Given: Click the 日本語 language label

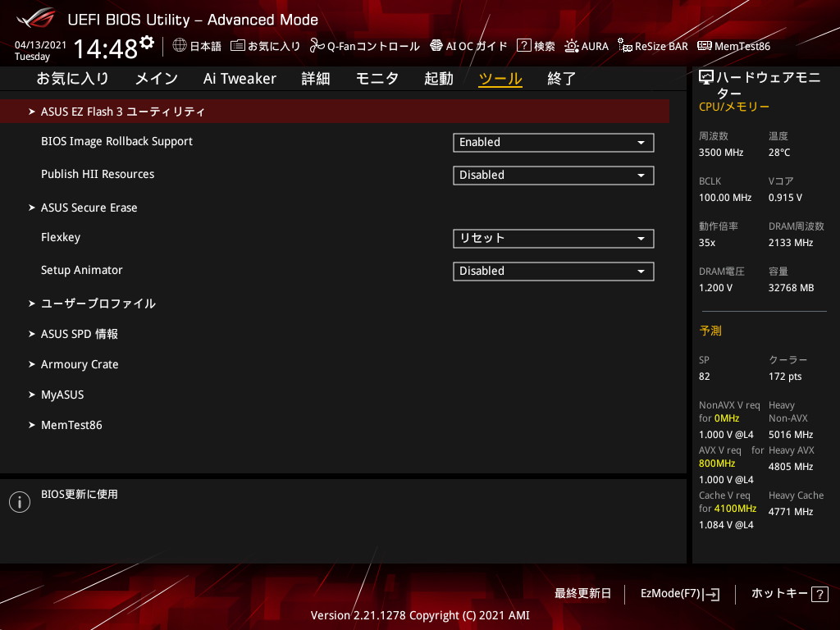Looking at the screenshot, I should click(x=205, y=47).
